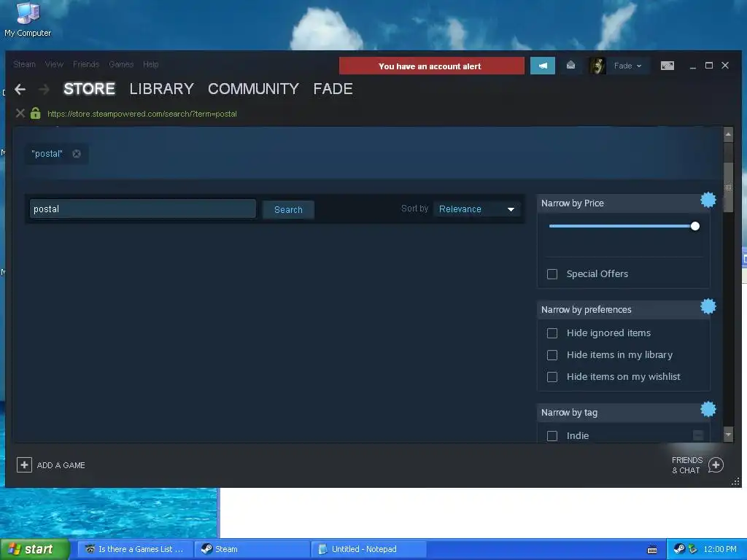Screen dimensions: 747x560
Task: Go back with the left arrow
Action: pos(20,89)
